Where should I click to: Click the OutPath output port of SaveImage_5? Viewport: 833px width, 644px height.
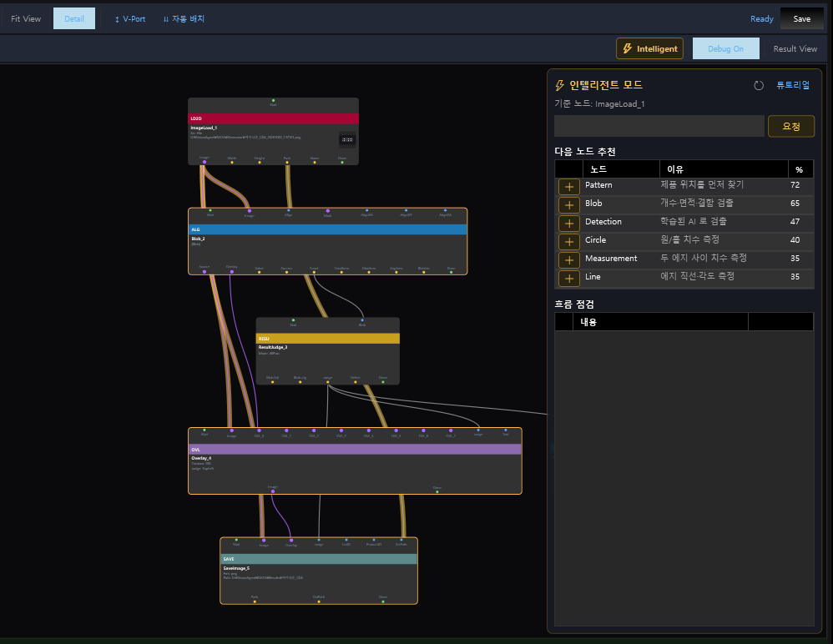coord(319,601)
